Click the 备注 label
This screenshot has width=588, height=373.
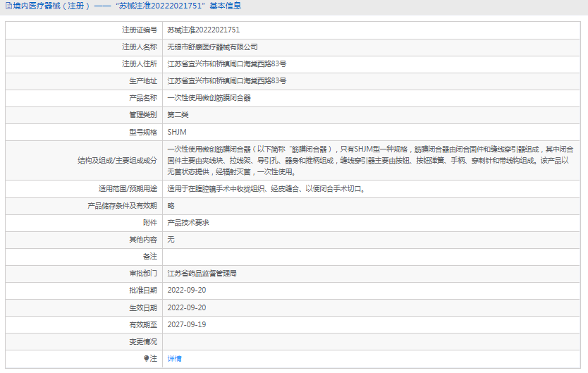[x=150, y=257]
